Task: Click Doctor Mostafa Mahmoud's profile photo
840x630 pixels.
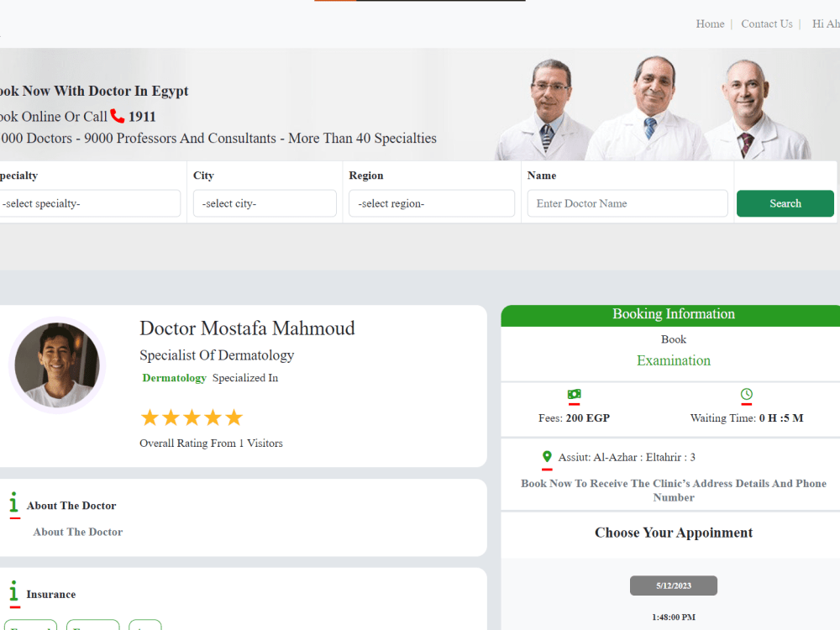Action: point(57,365)
